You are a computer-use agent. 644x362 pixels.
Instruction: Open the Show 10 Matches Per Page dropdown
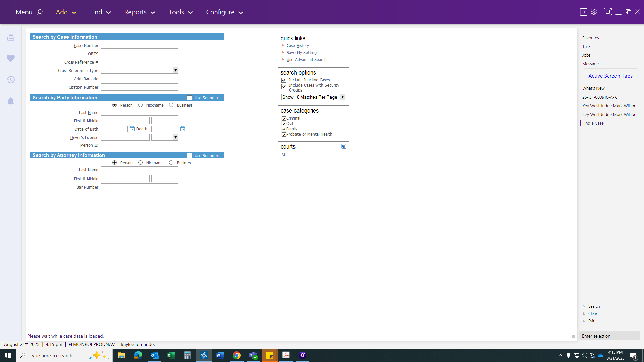coord(342,97)
